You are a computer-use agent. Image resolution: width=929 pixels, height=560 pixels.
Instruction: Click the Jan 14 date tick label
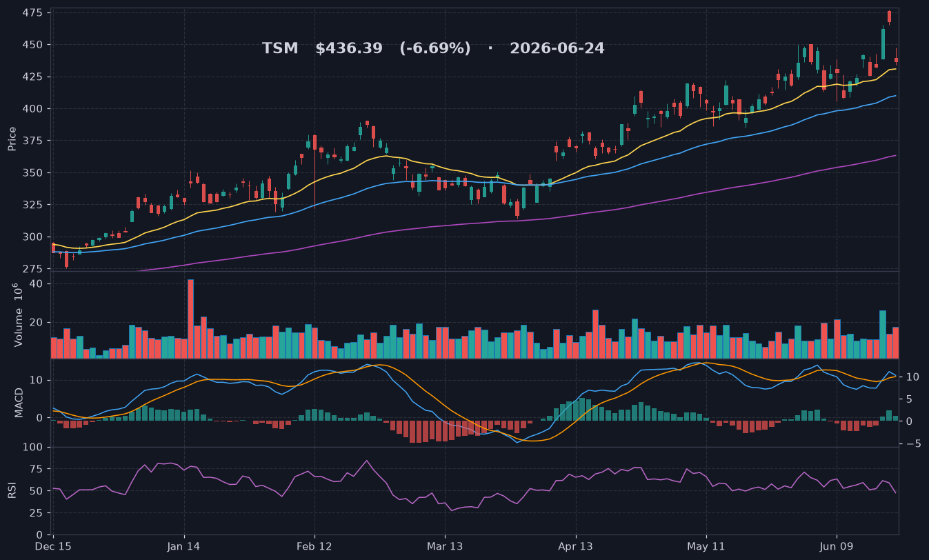pyautogui.click(x=184, y=546)
